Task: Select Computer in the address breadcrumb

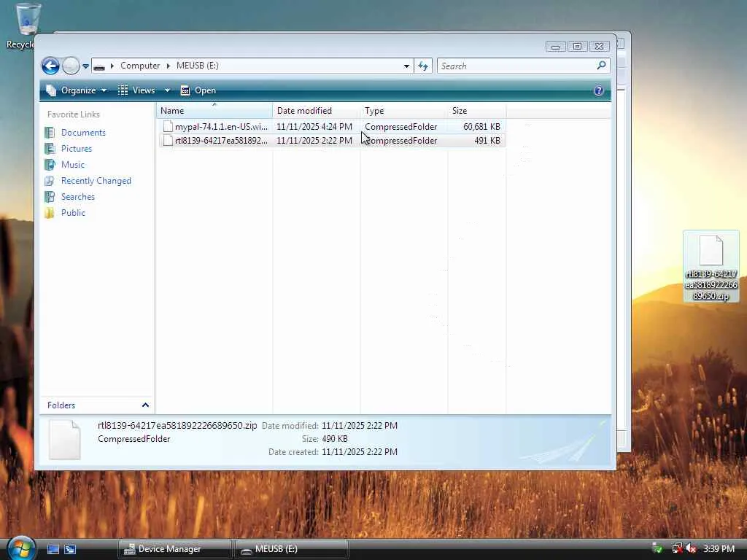Action: tap(140, 66)
